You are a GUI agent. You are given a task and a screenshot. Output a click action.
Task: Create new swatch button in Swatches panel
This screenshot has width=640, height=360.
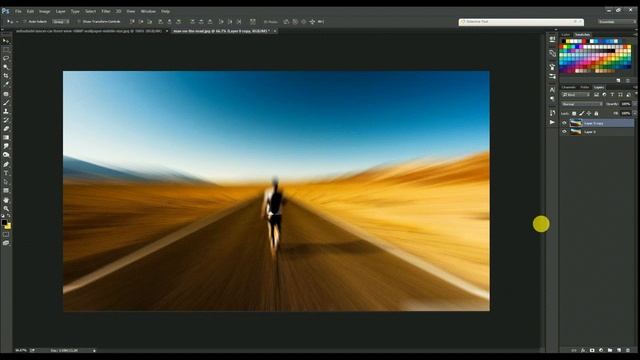619,80
